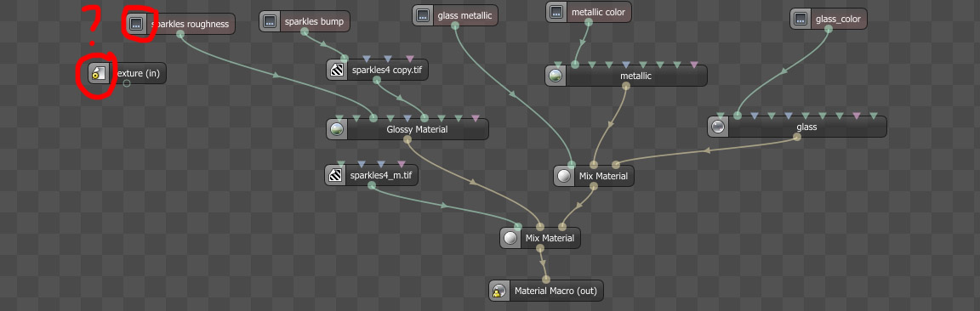
Task: Select the metallic color node icon
Action: [x=556, y=12]
